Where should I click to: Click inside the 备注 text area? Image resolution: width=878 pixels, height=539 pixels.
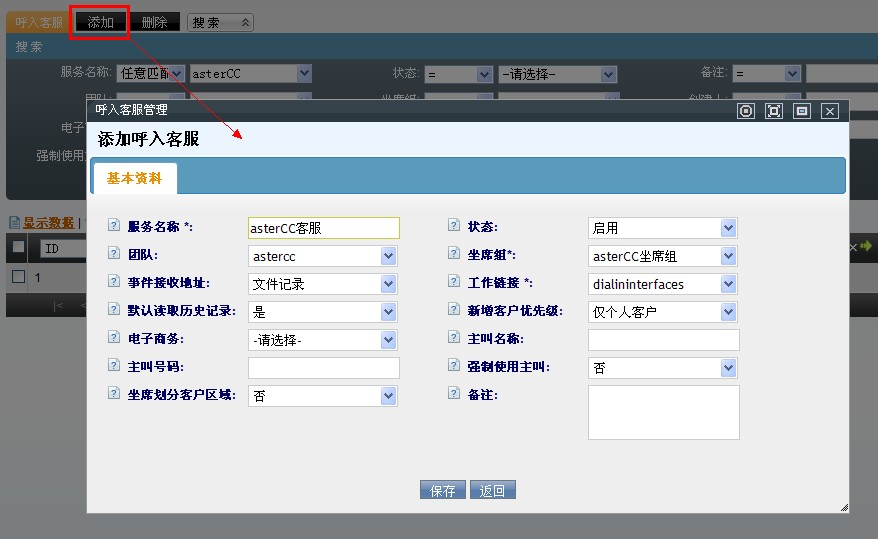(x=663, y=412)
